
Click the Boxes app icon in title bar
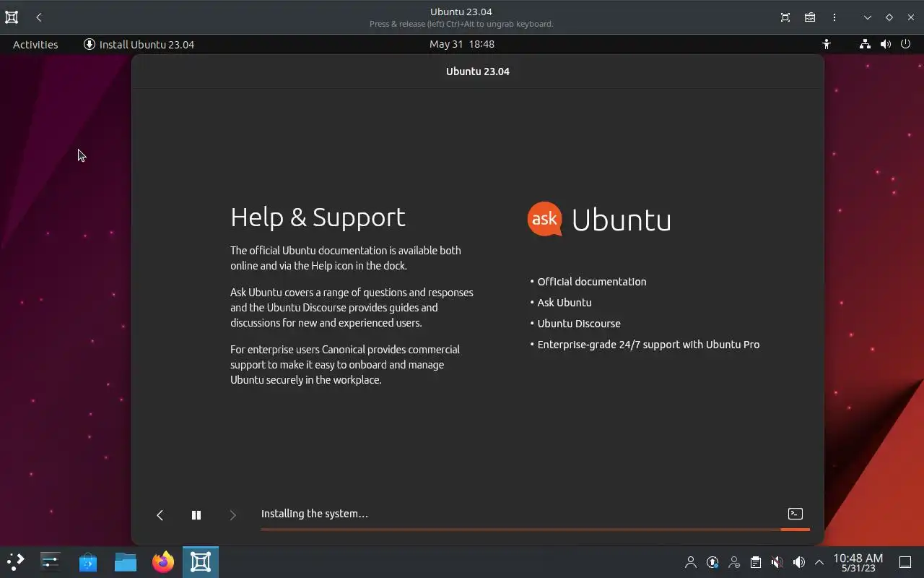click(12, 17)
